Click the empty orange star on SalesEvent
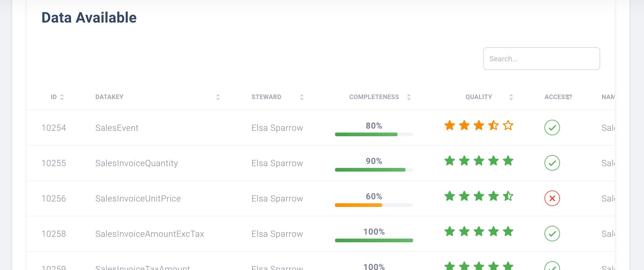 pyautogui.click(x=508, y=125)
